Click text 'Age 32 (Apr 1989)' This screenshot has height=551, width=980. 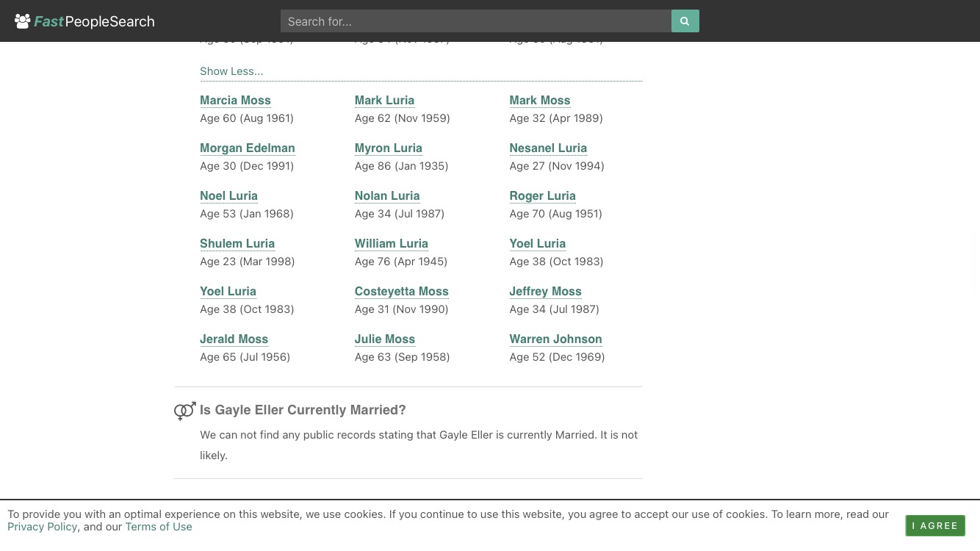[x=556, y=118]
